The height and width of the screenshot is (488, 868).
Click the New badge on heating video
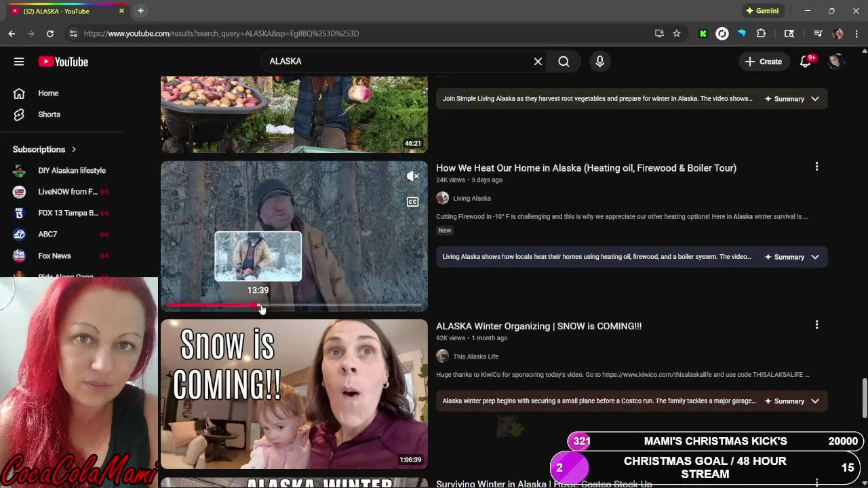pos(444,230)
